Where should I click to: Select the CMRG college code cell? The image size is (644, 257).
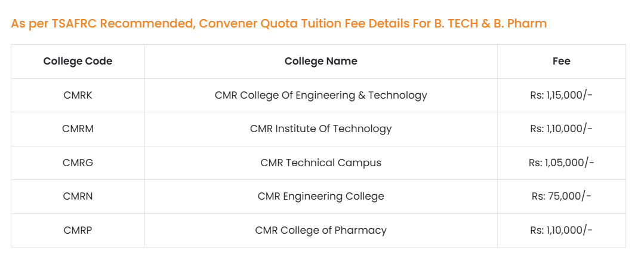click(x=78, y=163)
